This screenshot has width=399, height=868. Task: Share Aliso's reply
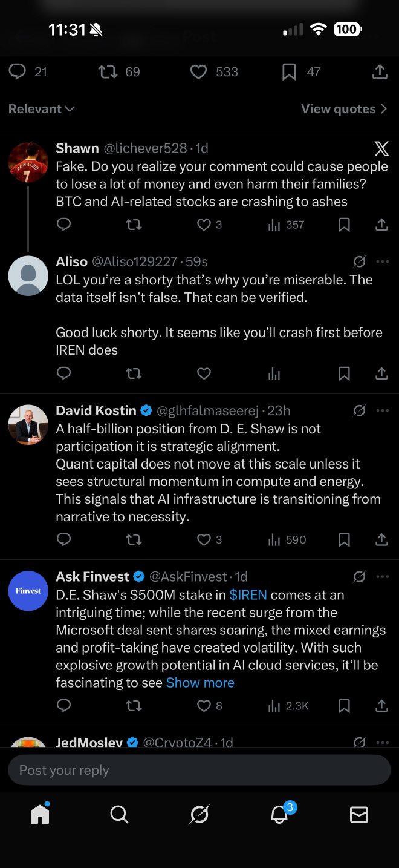(381, 373)
